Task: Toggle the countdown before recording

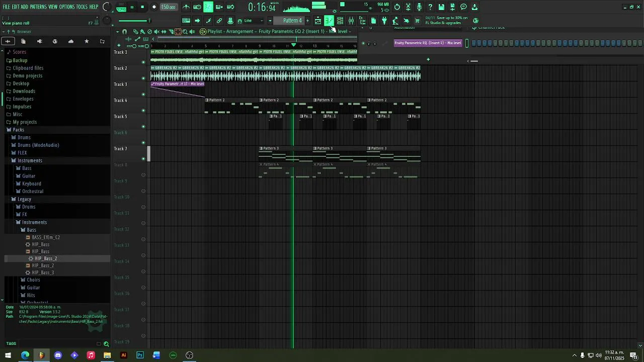Action: tap(208, 7)
